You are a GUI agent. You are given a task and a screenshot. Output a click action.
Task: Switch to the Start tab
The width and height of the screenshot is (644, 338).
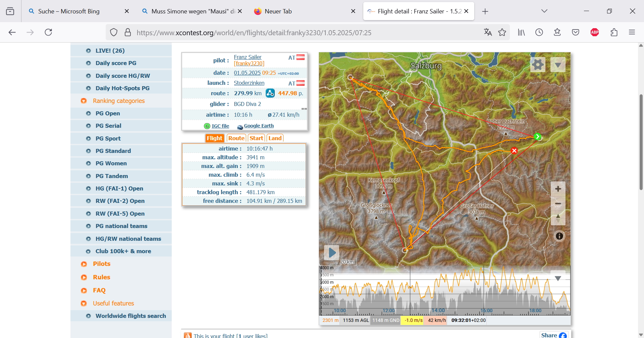tap(256, 138)
